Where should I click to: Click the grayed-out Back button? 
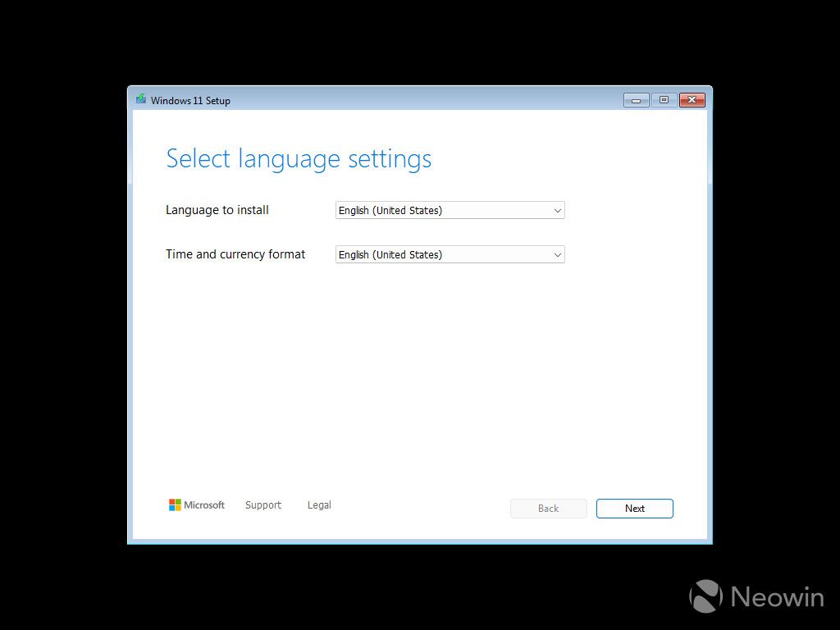tap(548, 509)
